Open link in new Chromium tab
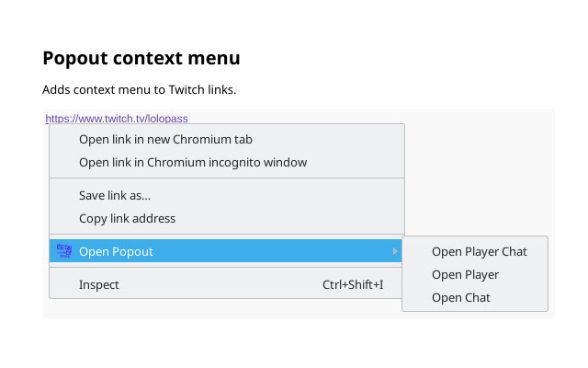This screenshot has height=368, width=588. point(165,140)
